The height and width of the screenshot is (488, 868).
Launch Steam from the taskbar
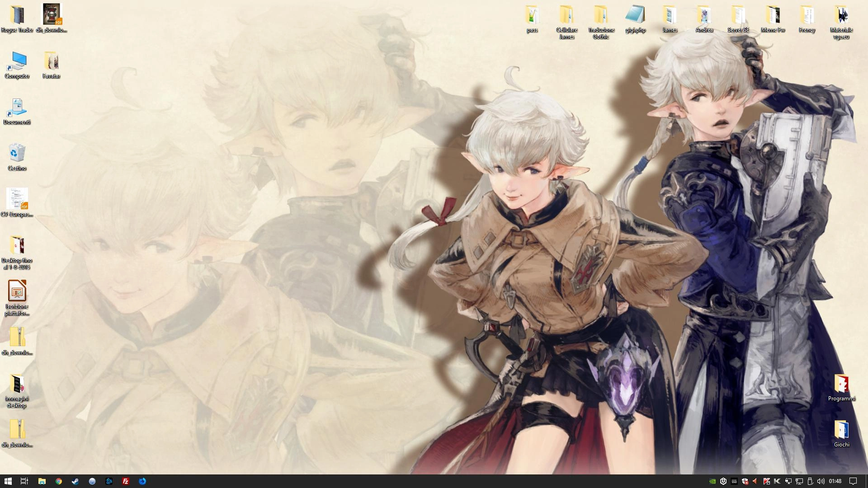pos(75,481)
